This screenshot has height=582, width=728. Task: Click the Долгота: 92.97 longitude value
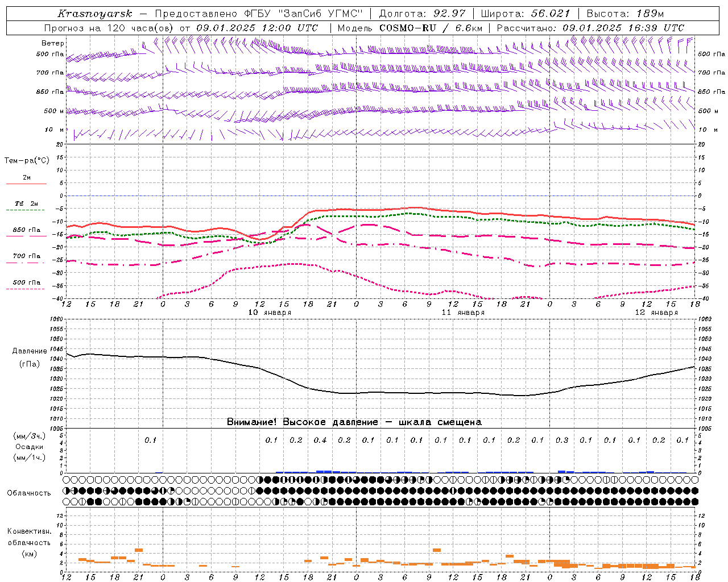coord(422,14)
